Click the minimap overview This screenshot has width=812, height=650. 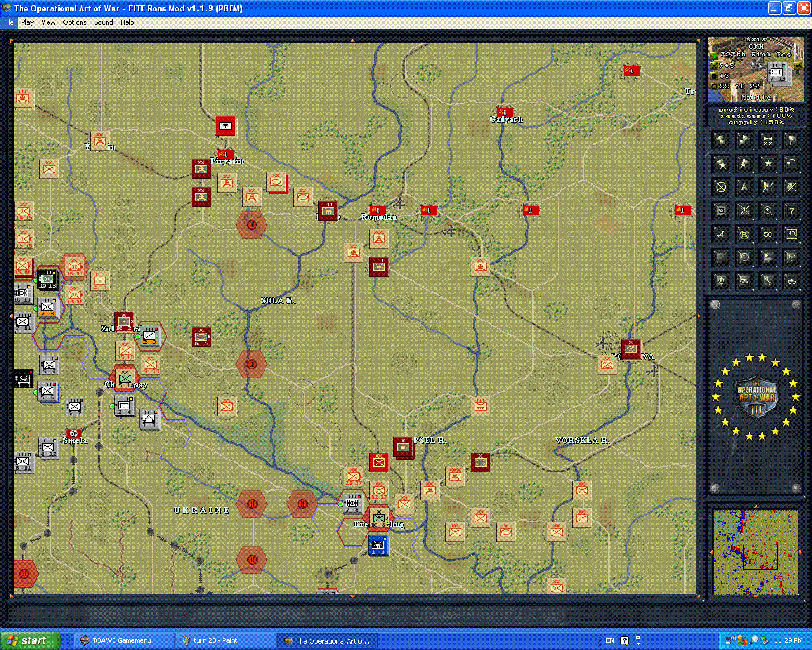click(x=755, y=552)
